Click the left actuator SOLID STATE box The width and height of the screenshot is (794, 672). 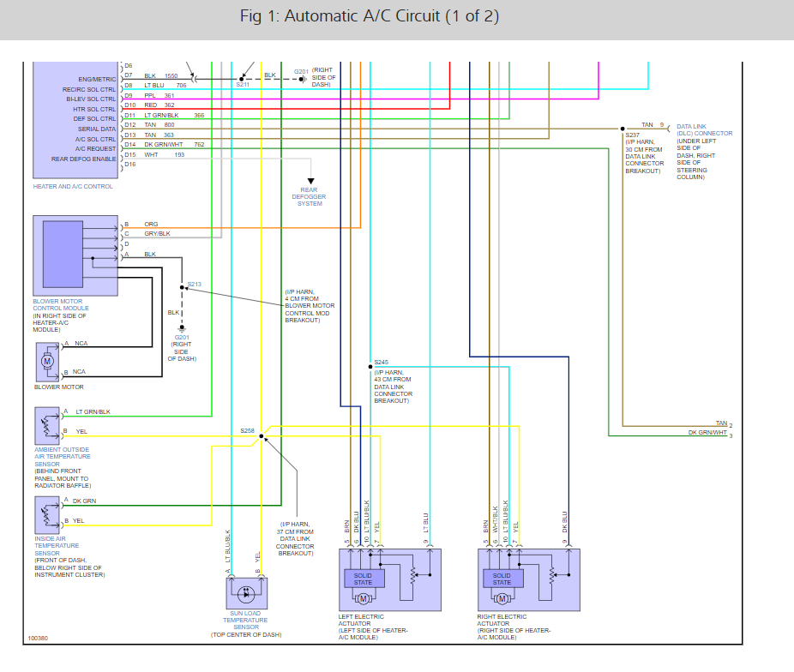[x=364, y=579]
